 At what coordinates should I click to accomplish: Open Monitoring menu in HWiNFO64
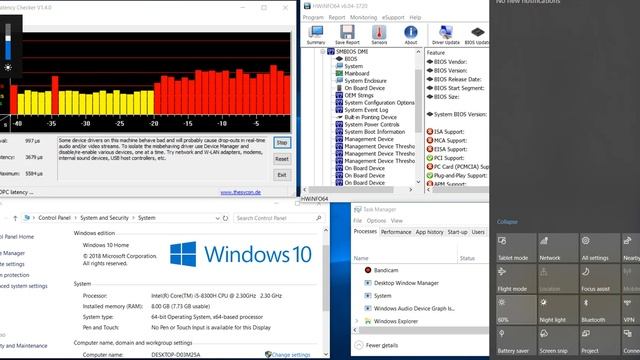(363, 18)
